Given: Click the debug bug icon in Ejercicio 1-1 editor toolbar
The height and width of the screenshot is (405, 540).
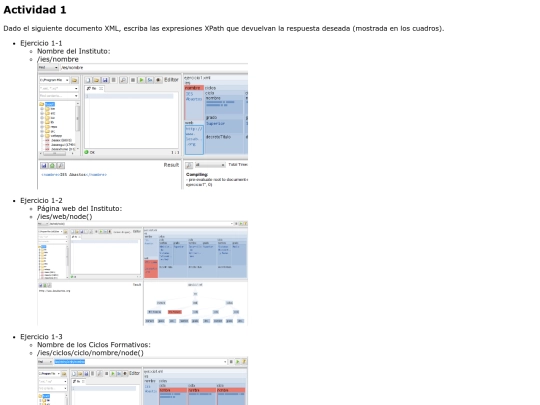Looking at the screenshot, I should [158, 80].
